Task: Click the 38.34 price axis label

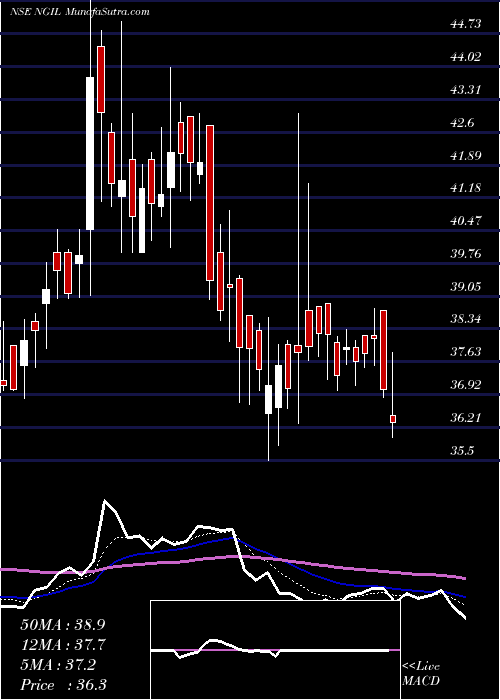Action: tap(466, 319)
